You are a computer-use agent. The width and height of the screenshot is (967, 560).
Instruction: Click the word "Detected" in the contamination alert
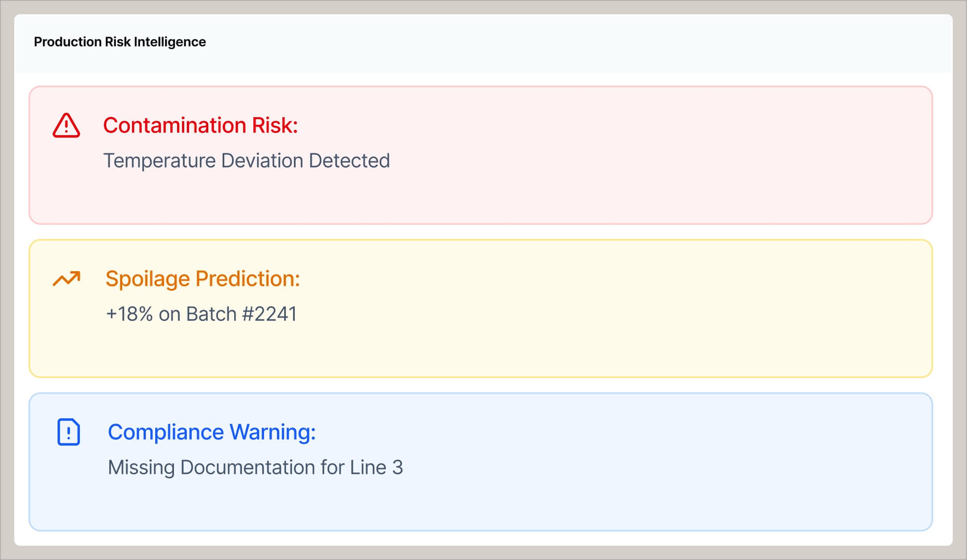pyautogui.click(x=349, y=161)
